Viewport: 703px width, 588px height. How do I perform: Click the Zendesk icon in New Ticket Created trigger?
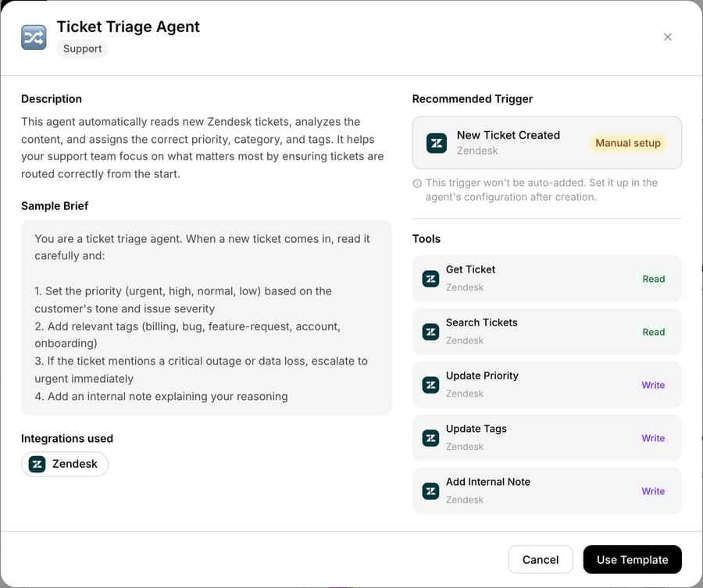(436, 143)
